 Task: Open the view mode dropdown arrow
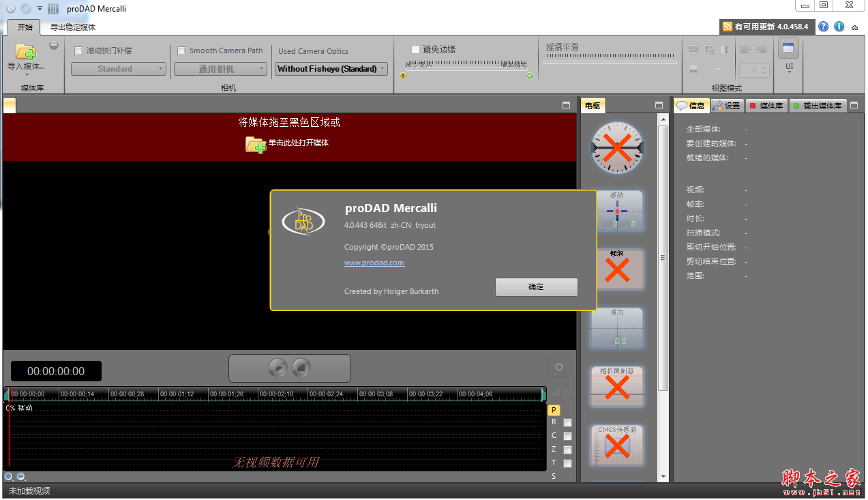(x=718, y=69)
